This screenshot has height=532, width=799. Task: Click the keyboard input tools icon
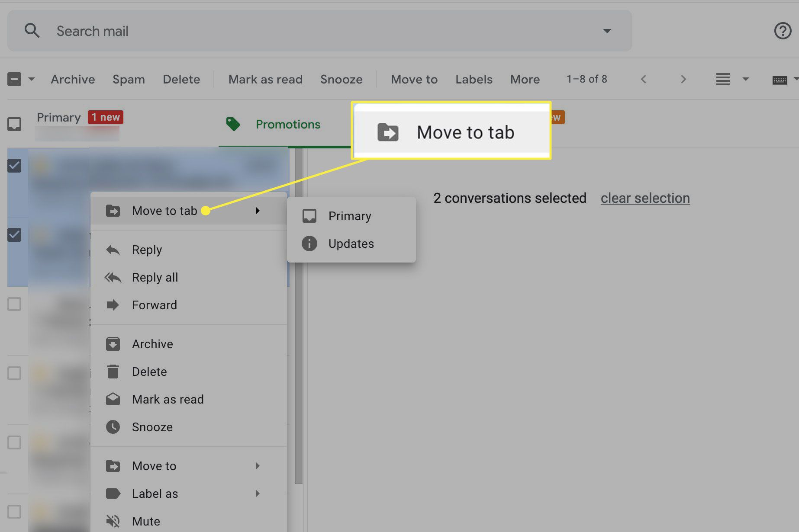[x=780, y=80]
